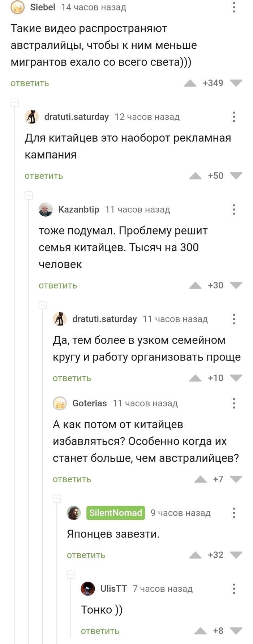Image resolution: width=253 pixels, height=644 pixels.
Task: Open the three-dot menu on UlisTT's comment
Action: point(234,588)
